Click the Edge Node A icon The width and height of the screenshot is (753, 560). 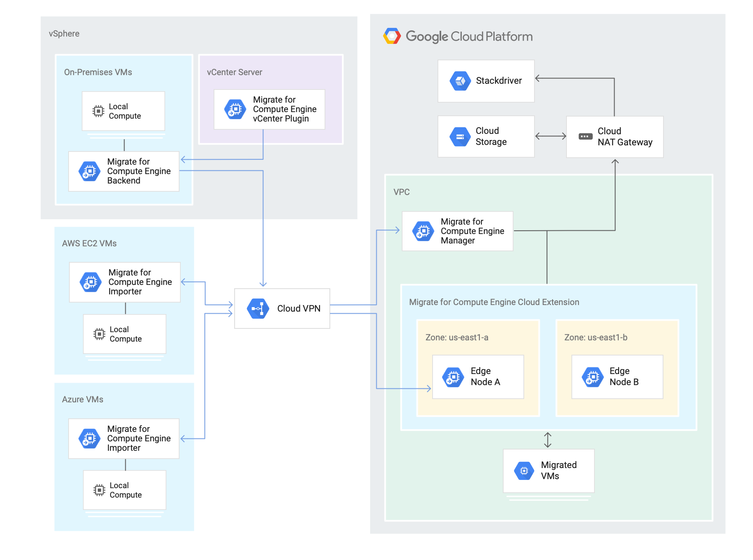pyautogui.click(x=453, y=377)
